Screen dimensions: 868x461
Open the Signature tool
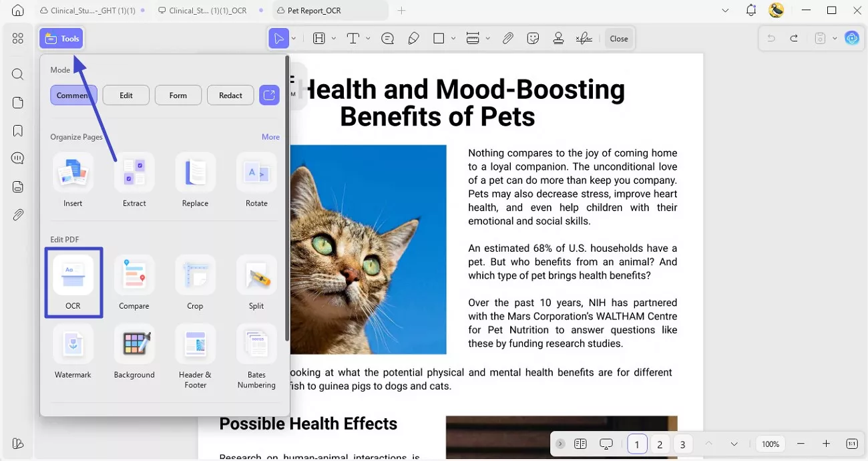584,39
